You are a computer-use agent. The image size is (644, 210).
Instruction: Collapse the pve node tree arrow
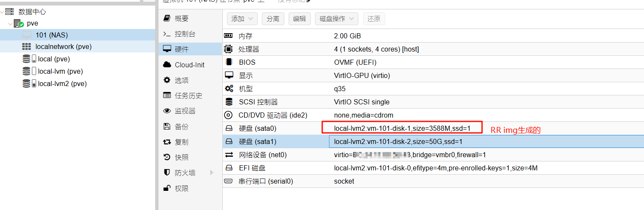(10, 23)
